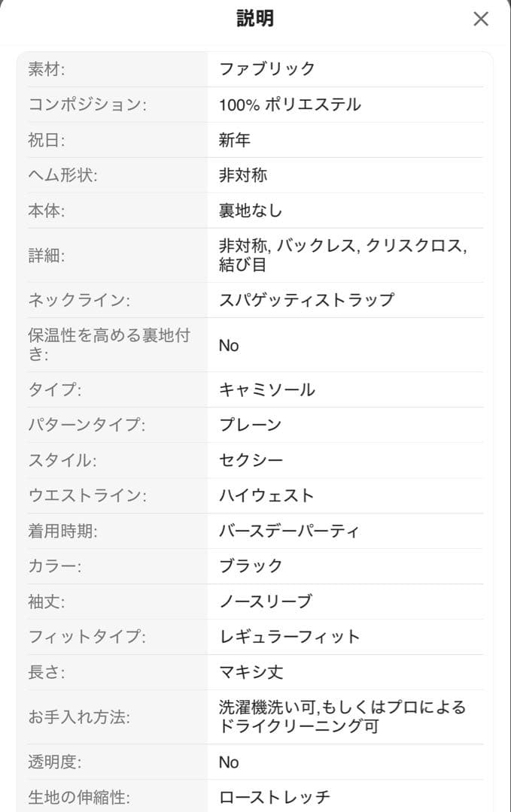Screen dimensions: 511x812
Task: Click the ブラック color value
Action: pos(251,566)
